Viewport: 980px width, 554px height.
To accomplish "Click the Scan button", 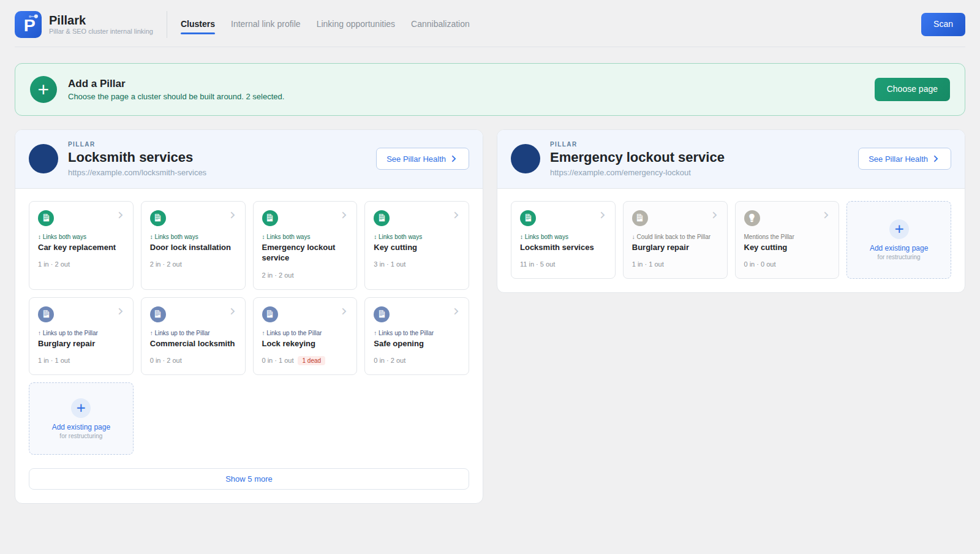I will pyautogui.click(x=943, y=25).
